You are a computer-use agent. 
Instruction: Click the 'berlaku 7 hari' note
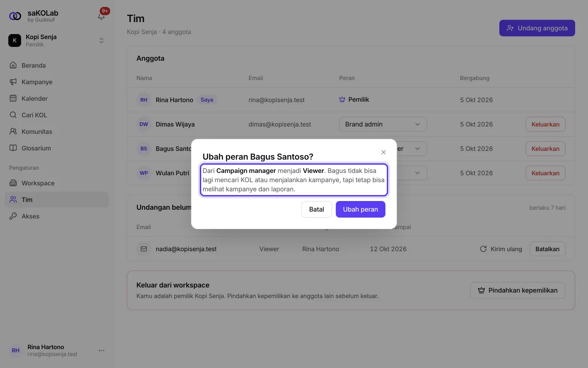[548, 208]
